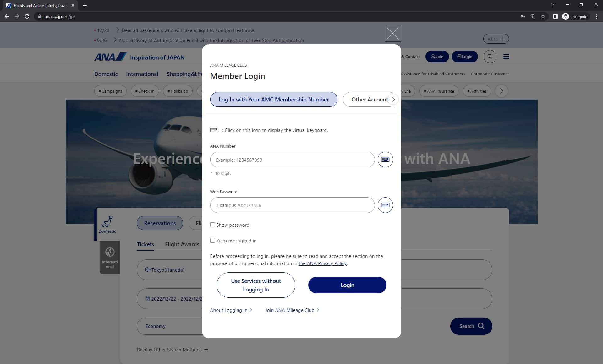View site info lock icon
The width and height of the screenshot is (603, 364).
[39, 16]
